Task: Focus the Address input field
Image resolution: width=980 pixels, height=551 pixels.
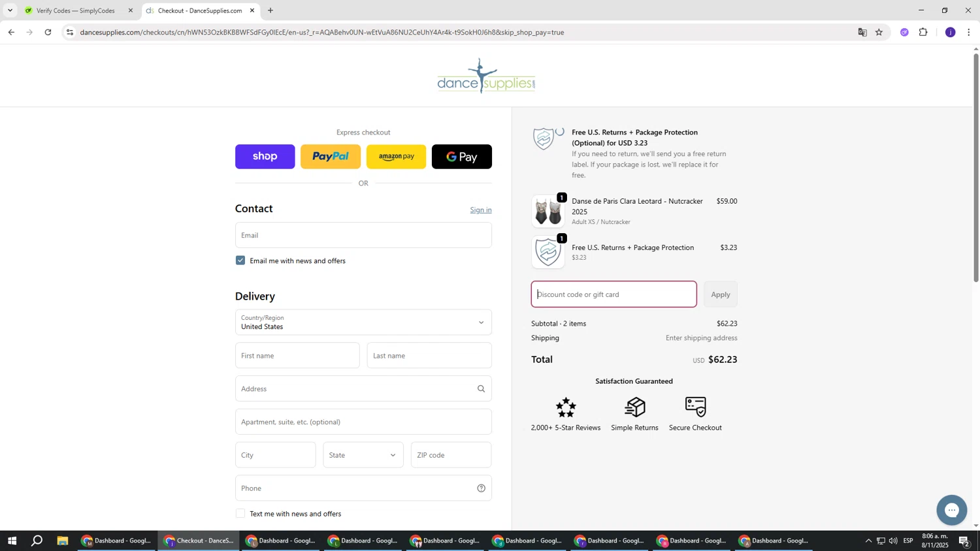Action: (x=363, y=388)
